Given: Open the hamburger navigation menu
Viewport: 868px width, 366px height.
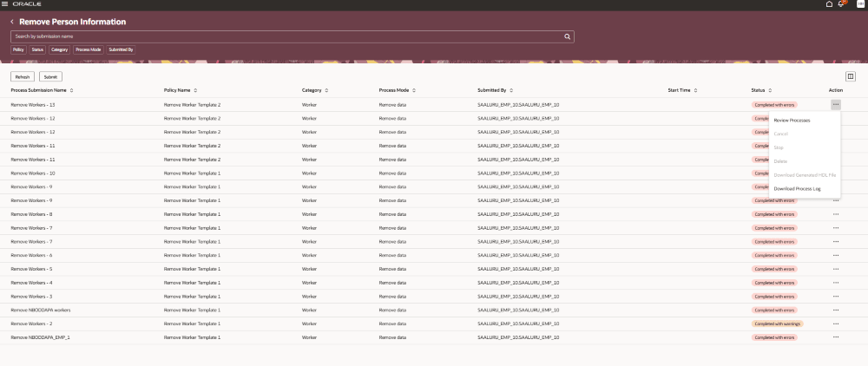Looking at the screenshot, I should pyautogui.click(x=5, y=3).
